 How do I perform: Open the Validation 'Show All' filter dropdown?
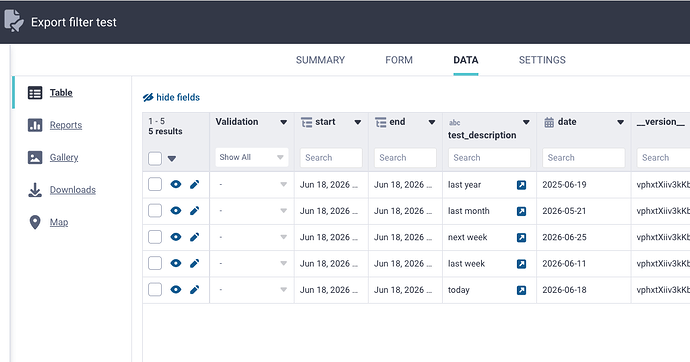coord(252,157)
